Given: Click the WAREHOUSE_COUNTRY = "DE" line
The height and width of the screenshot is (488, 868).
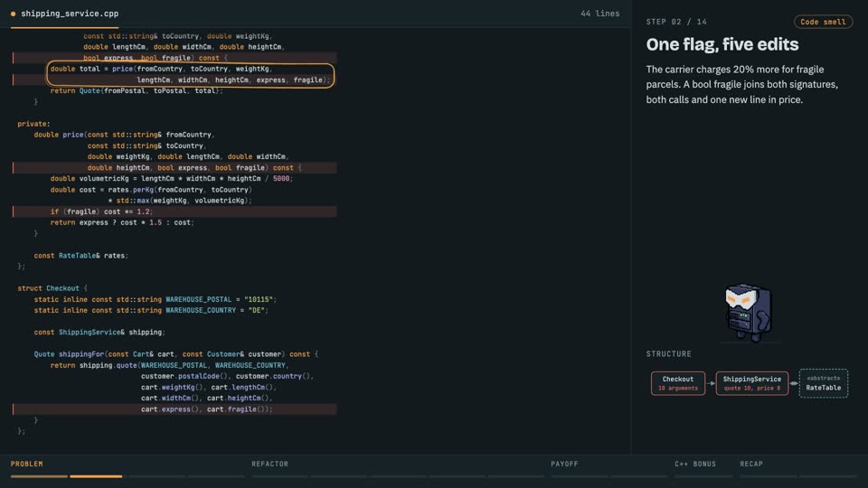Looking at the screenshot, I should coord(151,310).
